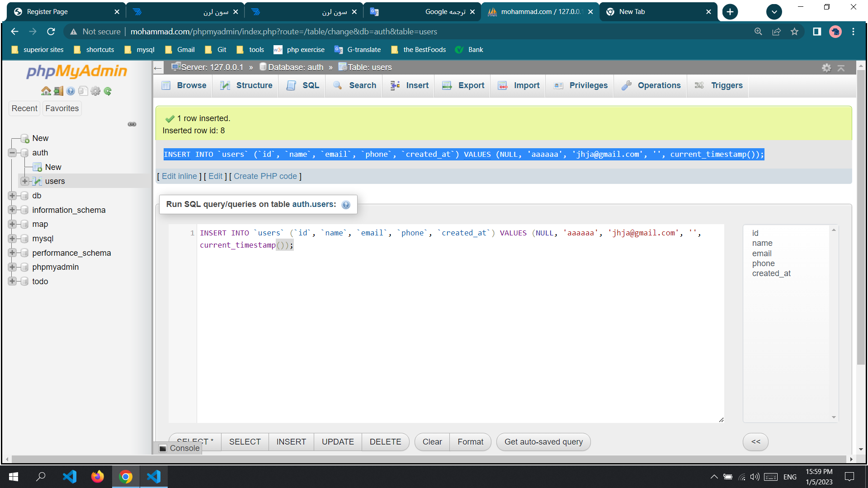Screen dimensions: 868x488
Task: Expand the db database node
Action: click(12, 196)
